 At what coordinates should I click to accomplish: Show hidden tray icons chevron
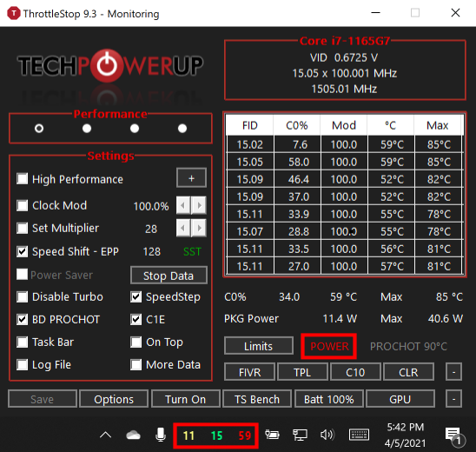coord(106,435)
